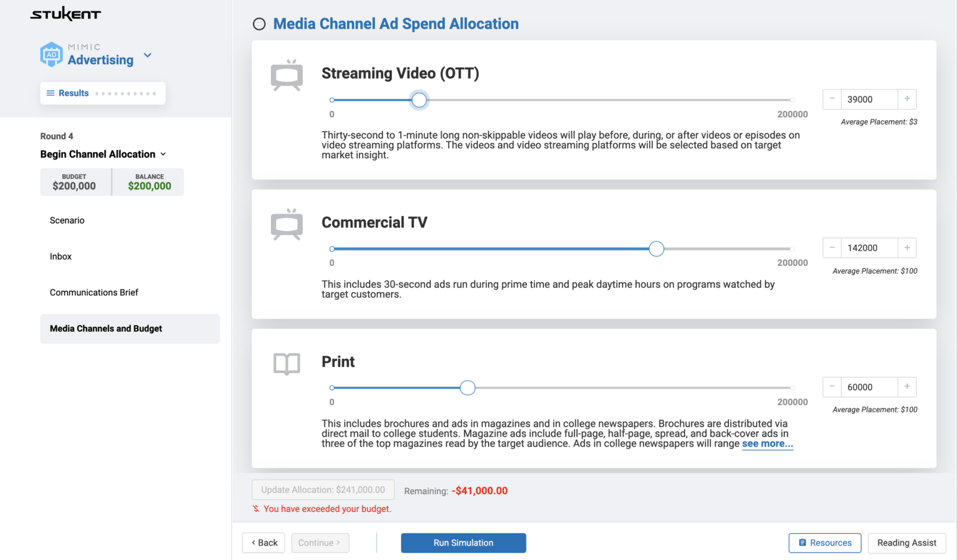Open the Resources panel button
The image size is (957, 560).
tap(824, 543)
